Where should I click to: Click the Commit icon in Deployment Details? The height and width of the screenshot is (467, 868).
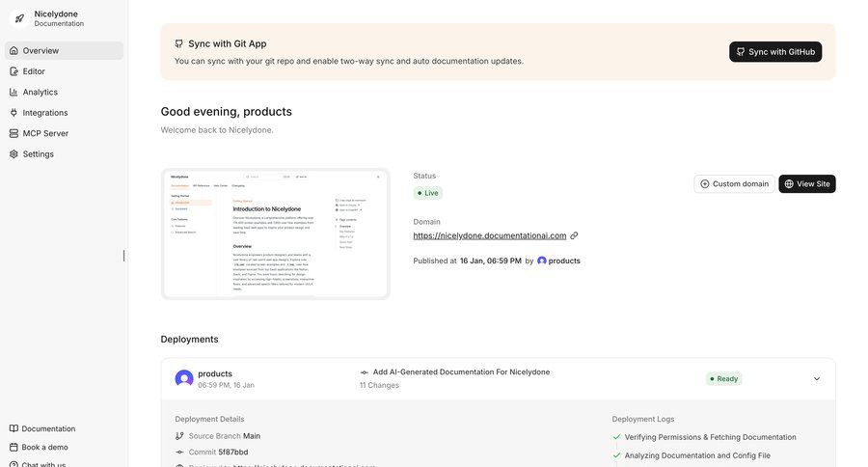[x=179, y=452]
